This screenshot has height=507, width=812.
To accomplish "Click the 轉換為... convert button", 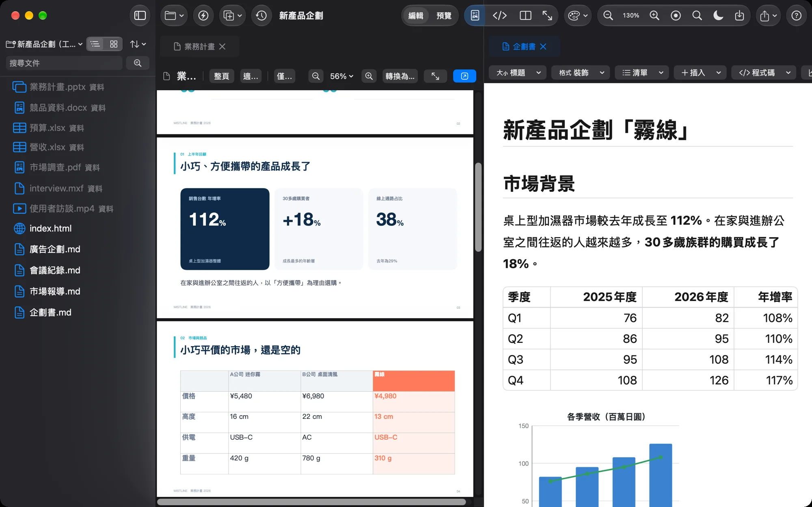I will [400, 76].
